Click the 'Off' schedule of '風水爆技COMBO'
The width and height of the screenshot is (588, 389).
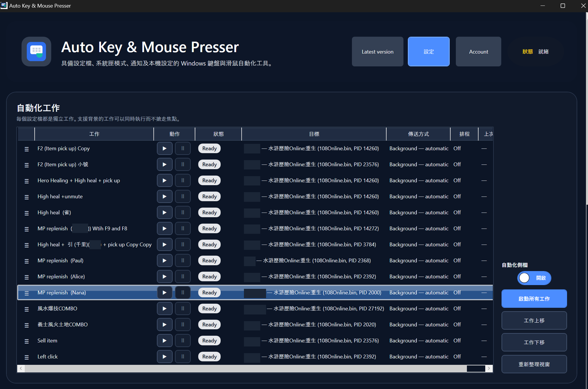[x=457, y=309]
